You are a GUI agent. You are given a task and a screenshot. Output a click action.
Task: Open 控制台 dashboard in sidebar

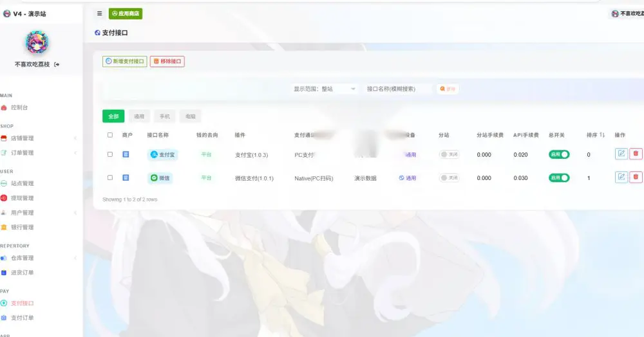tap(19, 107)
